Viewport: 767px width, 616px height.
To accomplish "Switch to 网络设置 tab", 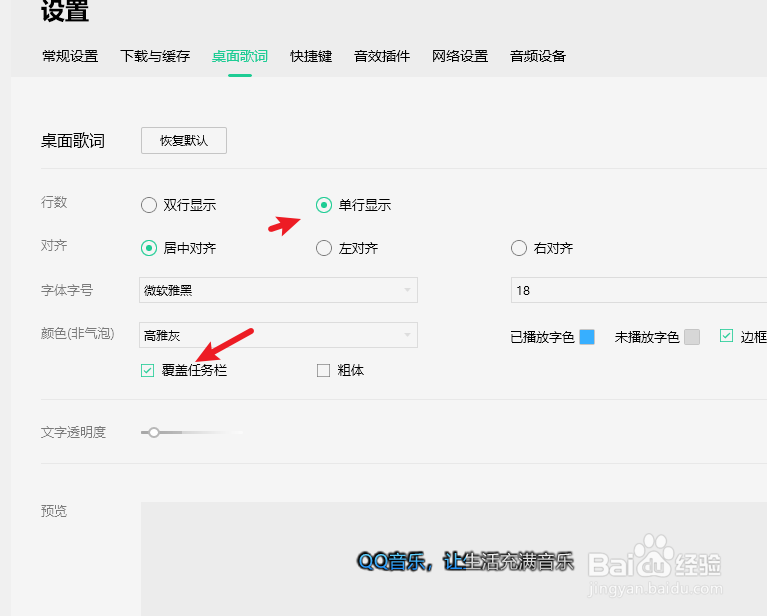I will point(460,56).
